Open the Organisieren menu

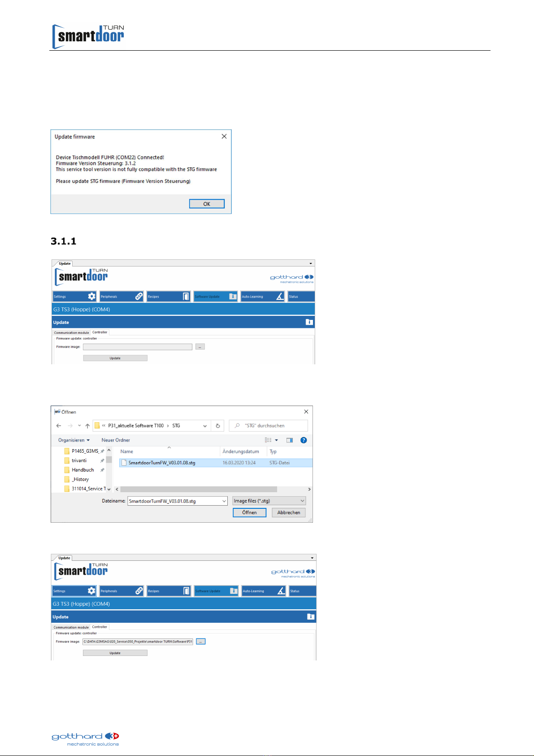point(74,440)
